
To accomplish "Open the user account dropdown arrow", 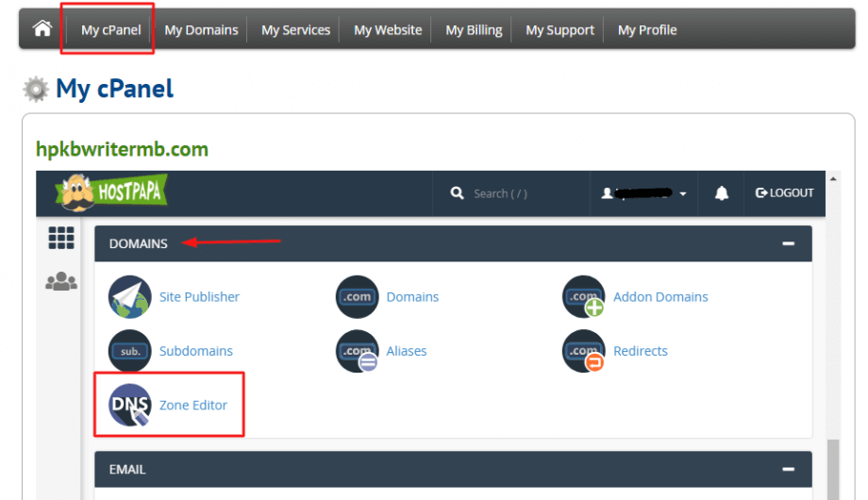I will coord(683,193).
